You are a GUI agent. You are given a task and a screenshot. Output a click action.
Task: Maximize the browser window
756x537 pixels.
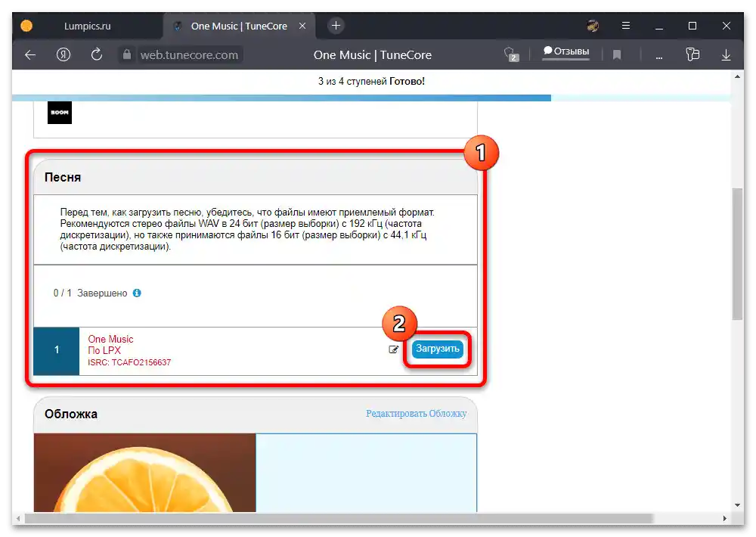click(692, 26)
